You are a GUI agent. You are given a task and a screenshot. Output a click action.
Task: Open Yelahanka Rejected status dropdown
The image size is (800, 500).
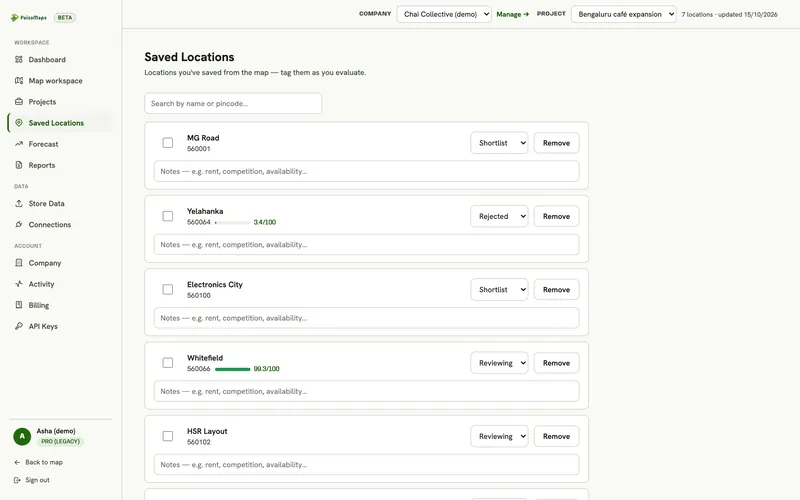(x=499, y=216)
